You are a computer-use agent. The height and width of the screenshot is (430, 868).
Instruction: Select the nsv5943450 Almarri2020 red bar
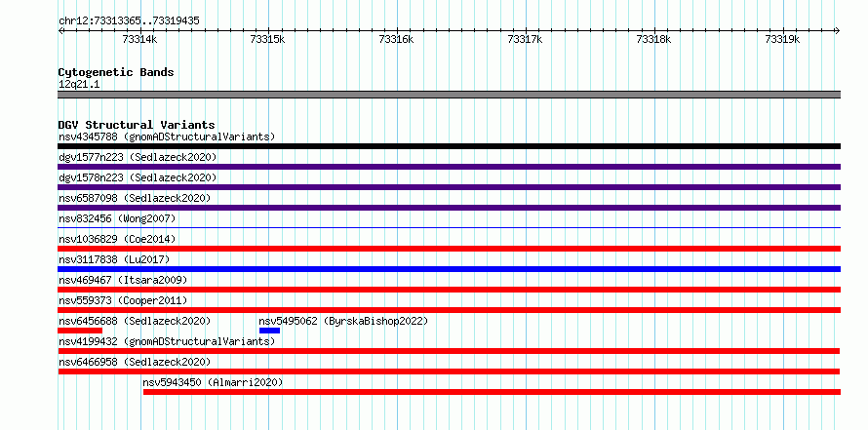tap(492, 392)
